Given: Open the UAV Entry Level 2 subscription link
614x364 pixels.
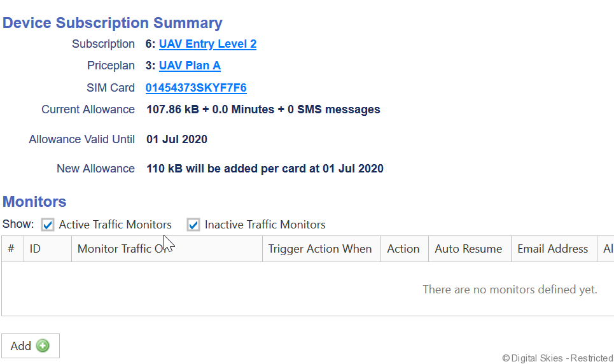Looking at the screenshot, I should 207,44.
